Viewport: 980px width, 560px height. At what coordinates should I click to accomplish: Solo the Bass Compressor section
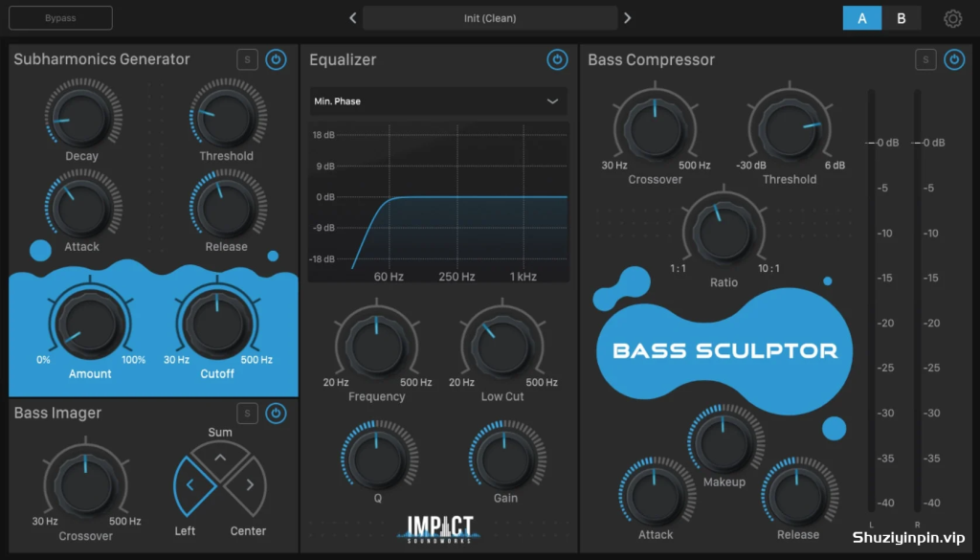click(x=925, y=59)
